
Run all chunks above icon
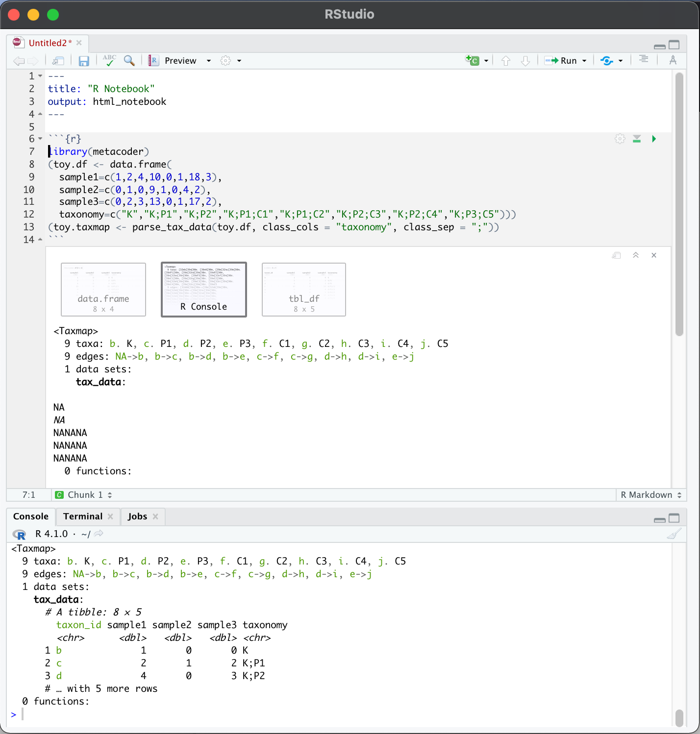tap(637, 139)
